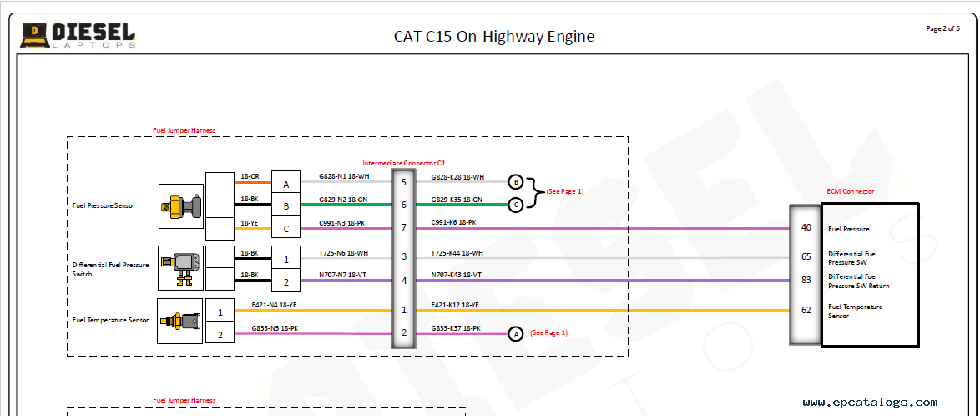Select wire label 'T725-K44 18-WH'
Viewport: 980px width, 416px height.
[457, 253]
